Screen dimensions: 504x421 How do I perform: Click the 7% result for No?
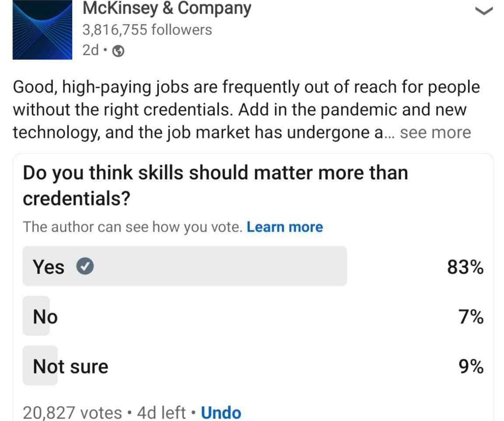[471, 317]
